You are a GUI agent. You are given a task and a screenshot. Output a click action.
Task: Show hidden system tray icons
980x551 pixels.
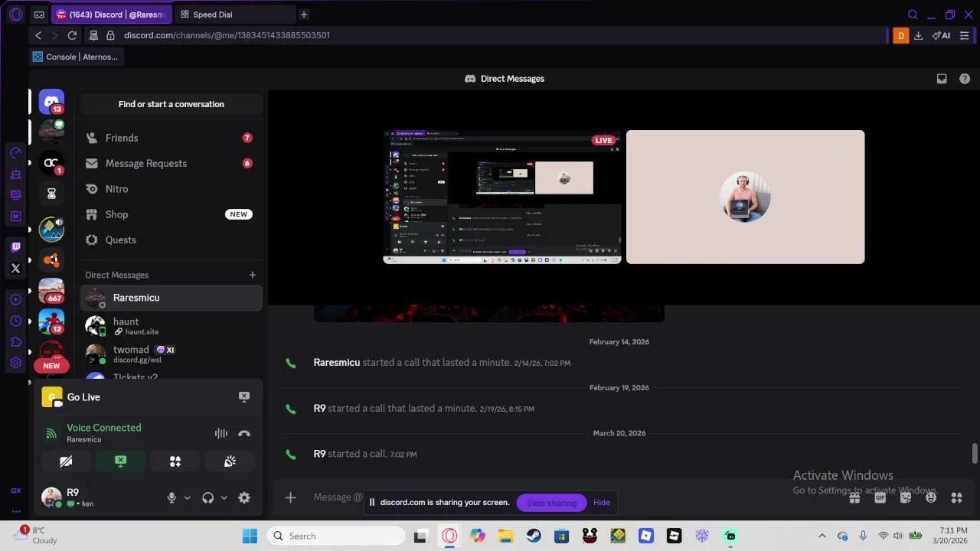click(822, 536)
